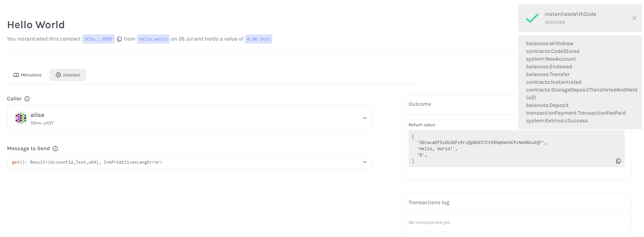Switch to the Interact tab
The height and width of the screenshot is (237, 644).
click(x=68, y=75)
